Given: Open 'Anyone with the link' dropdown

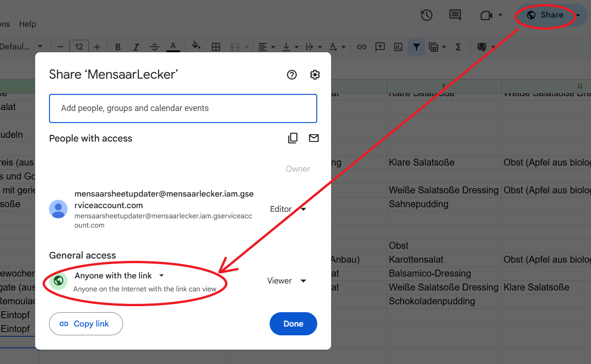Looking at the screenshot, I should (x=120, y=276).
